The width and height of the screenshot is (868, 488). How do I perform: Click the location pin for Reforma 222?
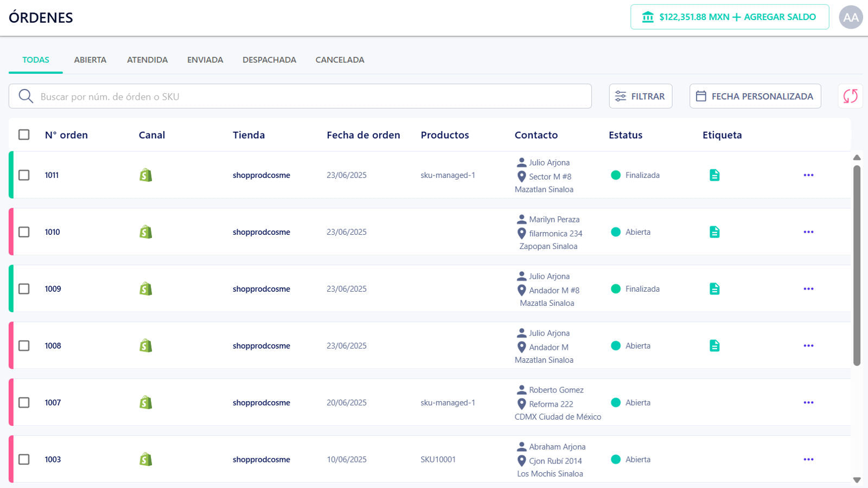pos(521,404)
